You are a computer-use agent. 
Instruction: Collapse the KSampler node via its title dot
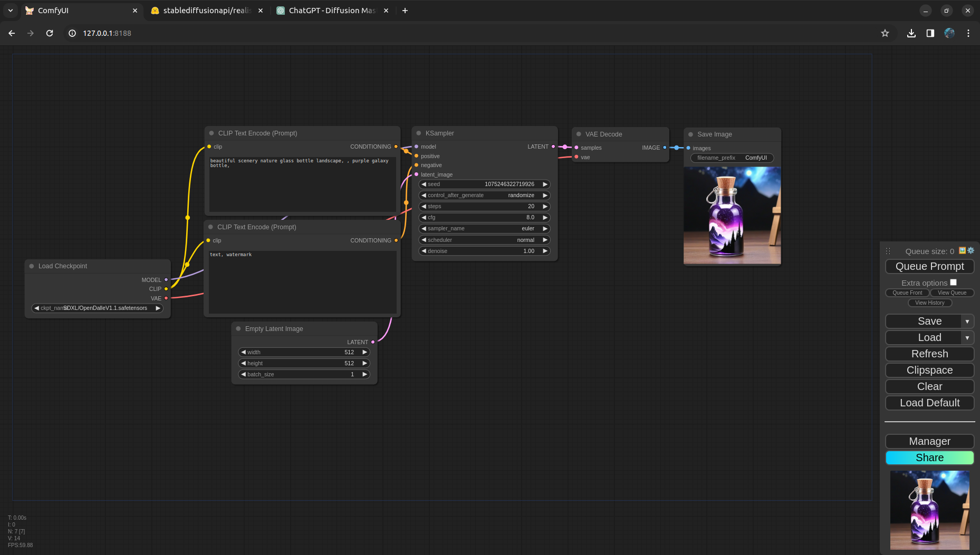pos(419,133)
